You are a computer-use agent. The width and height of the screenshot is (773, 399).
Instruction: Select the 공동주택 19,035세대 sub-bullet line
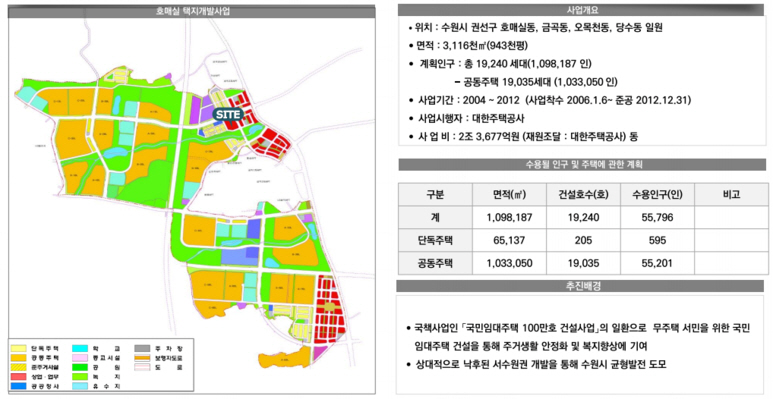(x=536, y=82)
